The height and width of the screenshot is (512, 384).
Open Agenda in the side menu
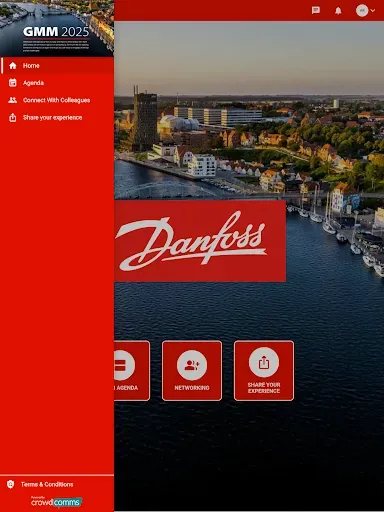(57, 83)
